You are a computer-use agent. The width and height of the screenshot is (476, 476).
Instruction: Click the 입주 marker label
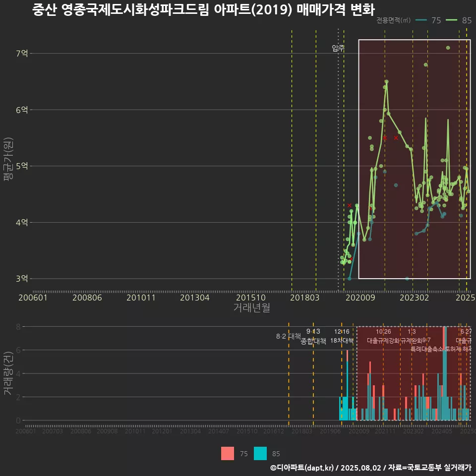coord(338,48)
